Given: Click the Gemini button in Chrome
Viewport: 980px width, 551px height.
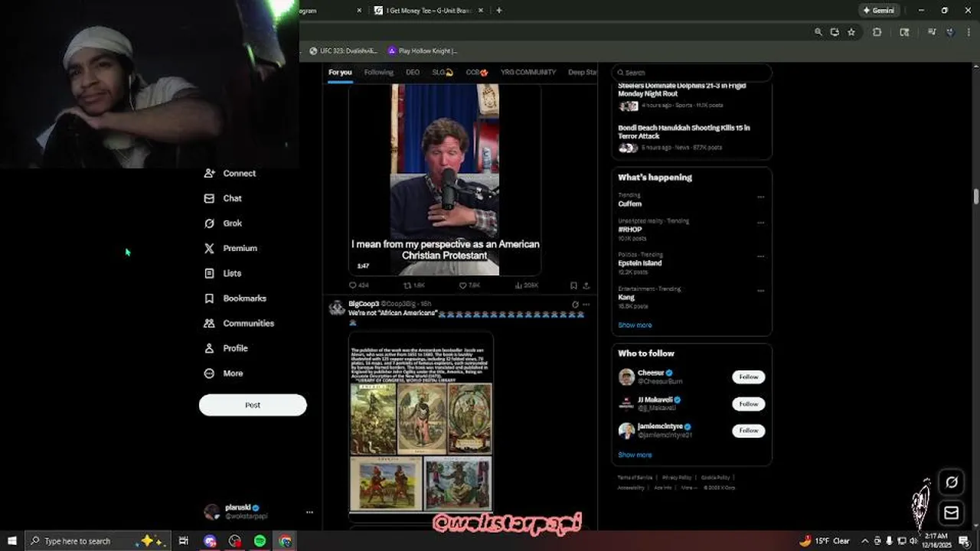Looking at the screenshot, I should 878,11.
